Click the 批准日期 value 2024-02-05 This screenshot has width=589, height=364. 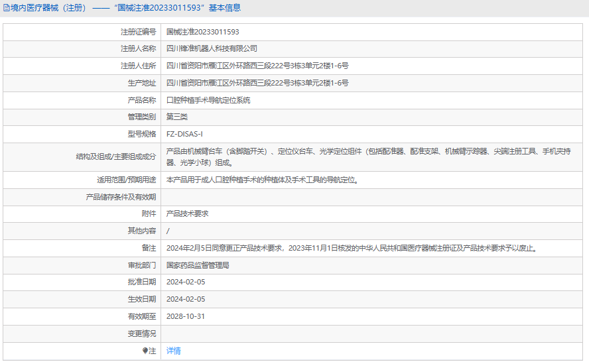tap(186, 282)
